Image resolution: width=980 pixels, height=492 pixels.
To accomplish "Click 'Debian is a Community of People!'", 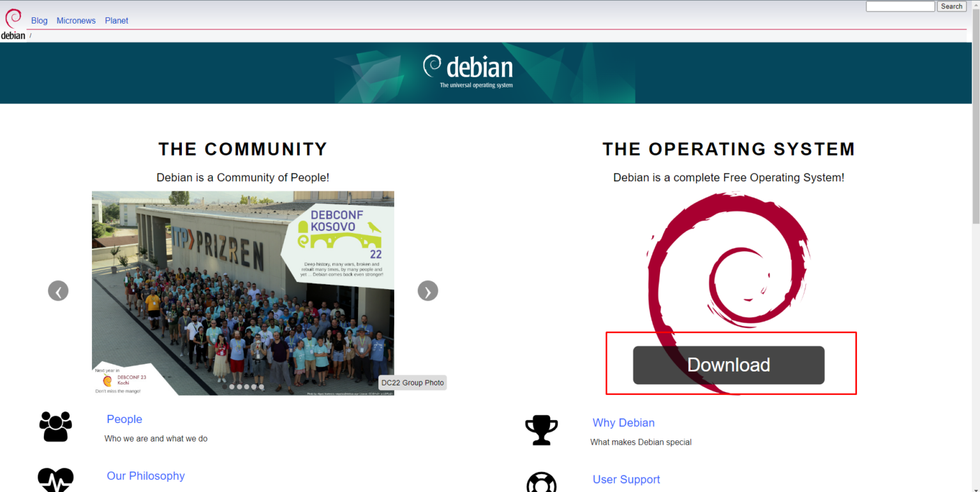I will (243, 177).
